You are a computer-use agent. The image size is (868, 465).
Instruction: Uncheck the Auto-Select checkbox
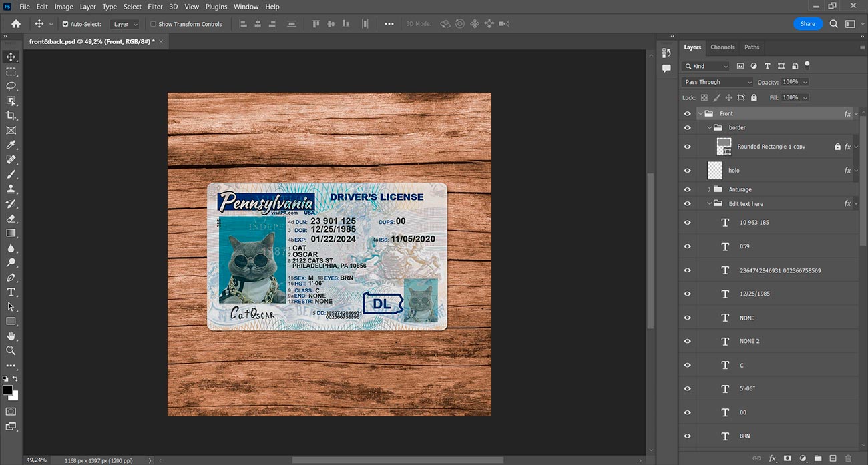[65, 24]
